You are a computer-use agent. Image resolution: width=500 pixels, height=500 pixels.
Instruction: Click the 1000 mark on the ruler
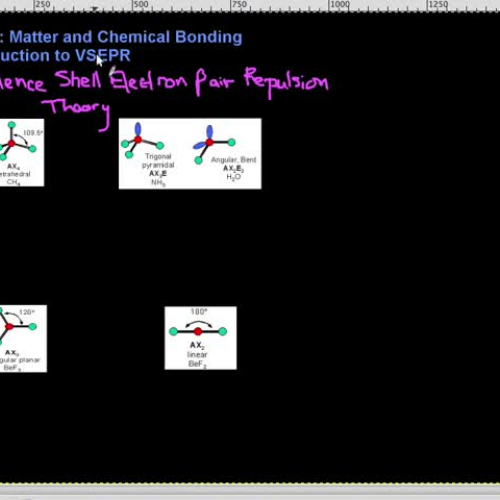(x=339, y=5)
